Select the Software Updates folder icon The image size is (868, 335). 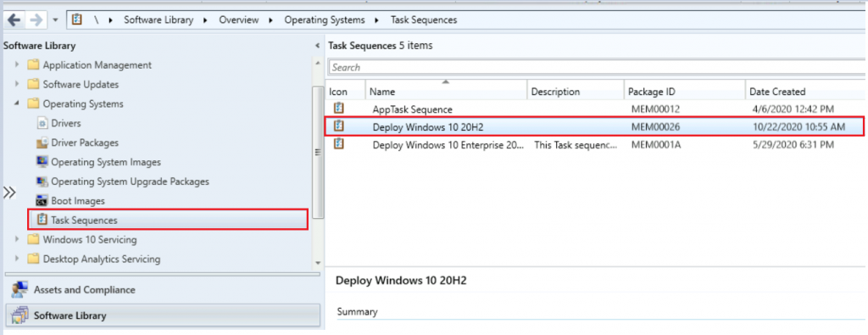(x=33, y=85)
